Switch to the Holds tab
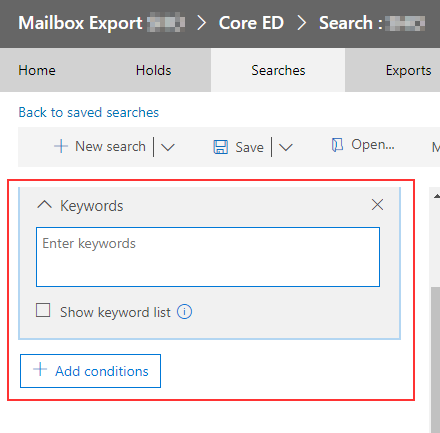 [x=153, y=70]
